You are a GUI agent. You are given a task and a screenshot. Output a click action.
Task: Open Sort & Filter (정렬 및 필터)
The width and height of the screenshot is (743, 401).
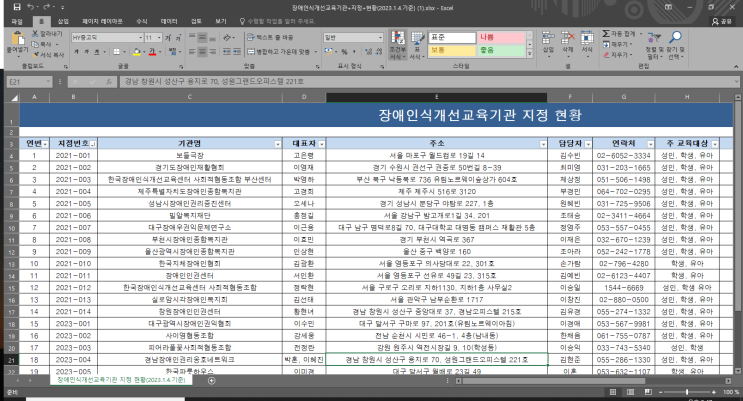654,45
